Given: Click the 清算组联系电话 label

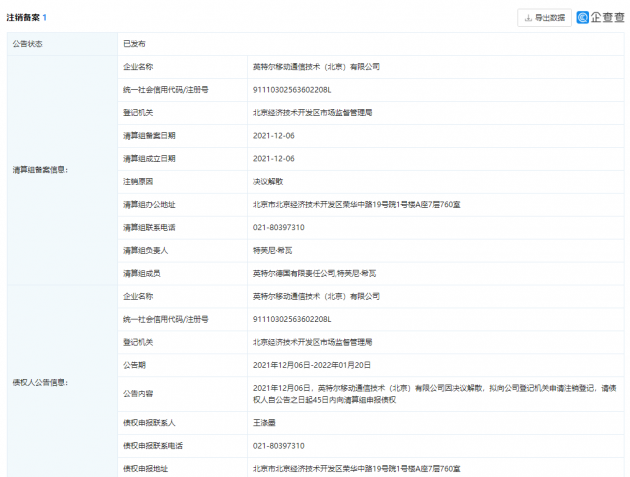Looking at the screenshot, I should [x=149, y=227].
